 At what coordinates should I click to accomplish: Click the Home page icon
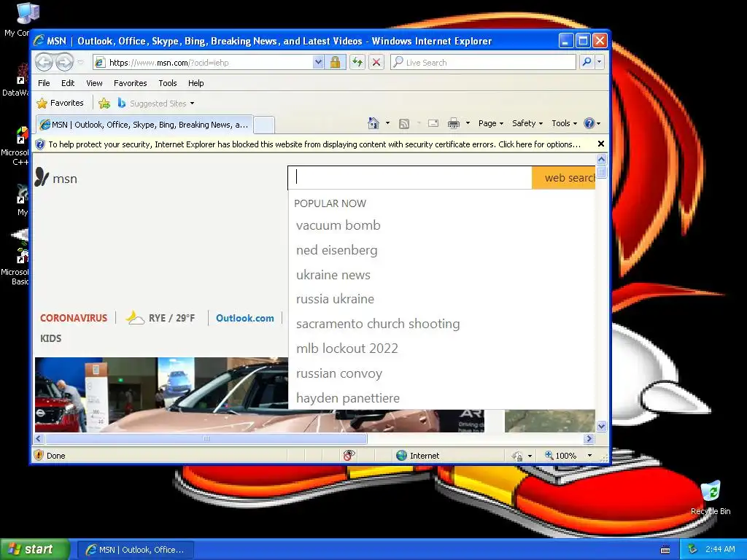(373, 123)
